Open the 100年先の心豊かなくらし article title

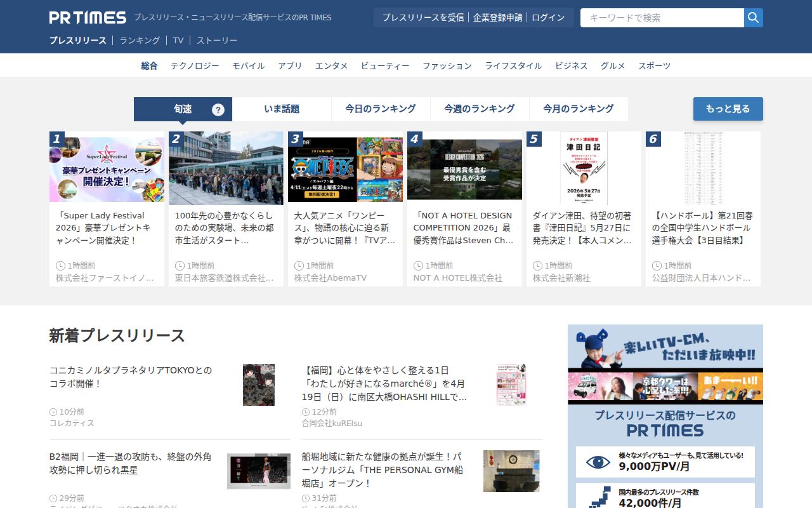(226, 228)
